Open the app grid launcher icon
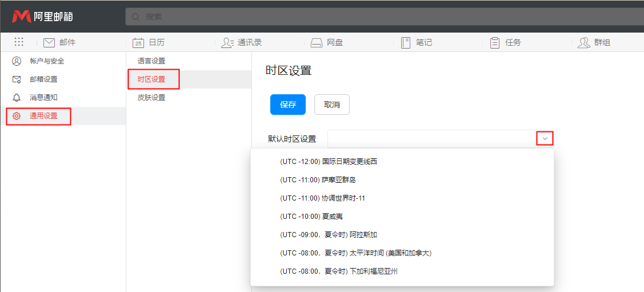The width and height of the screenshot is (644, 292). [x=19, y=42]
